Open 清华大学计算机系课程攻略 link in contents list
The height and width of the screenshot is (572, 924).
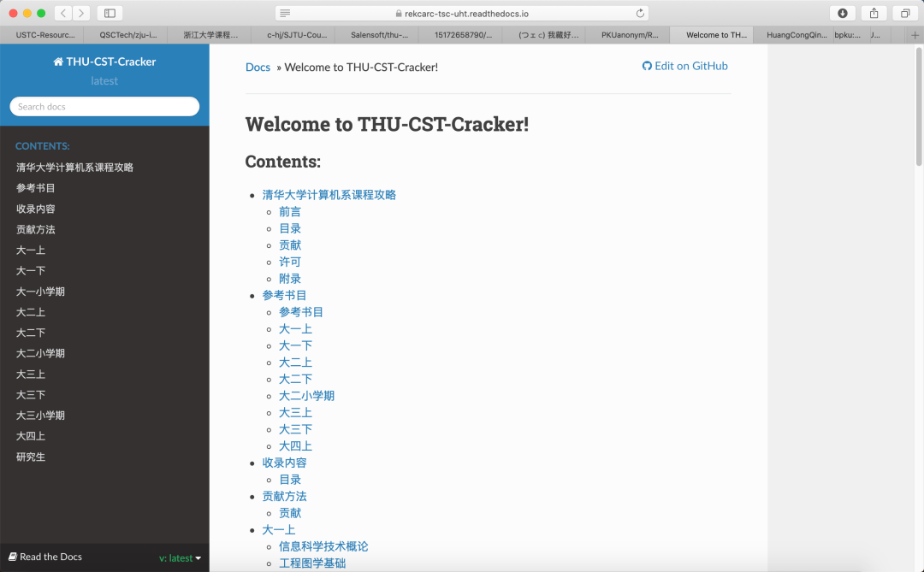coord(329,194)
